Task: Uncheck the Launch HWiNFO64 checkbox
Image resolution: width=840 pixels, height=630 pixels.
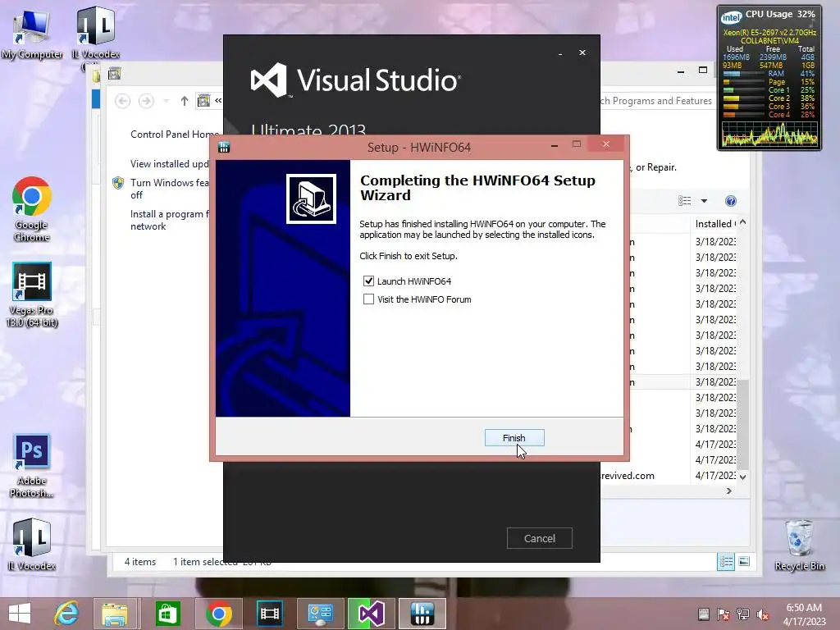Action: coord(368,281)
